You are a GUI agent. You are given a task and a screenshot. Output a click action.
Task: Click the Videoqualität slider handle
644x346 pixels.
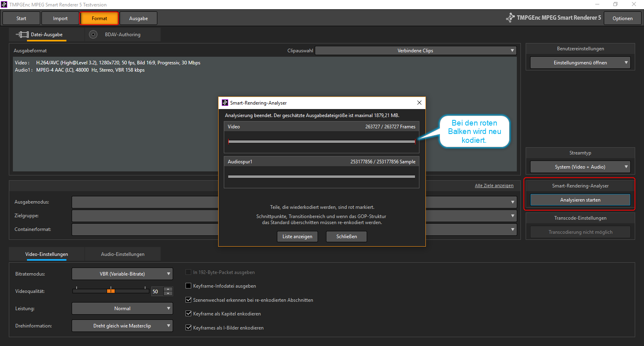pos(111,291)
